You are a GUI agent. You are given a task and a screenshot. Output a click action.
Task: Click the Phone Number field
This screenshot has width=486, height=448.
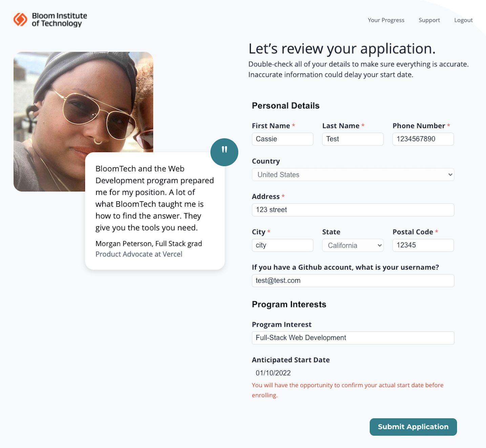pyautogui.click(x=423, y=139)
